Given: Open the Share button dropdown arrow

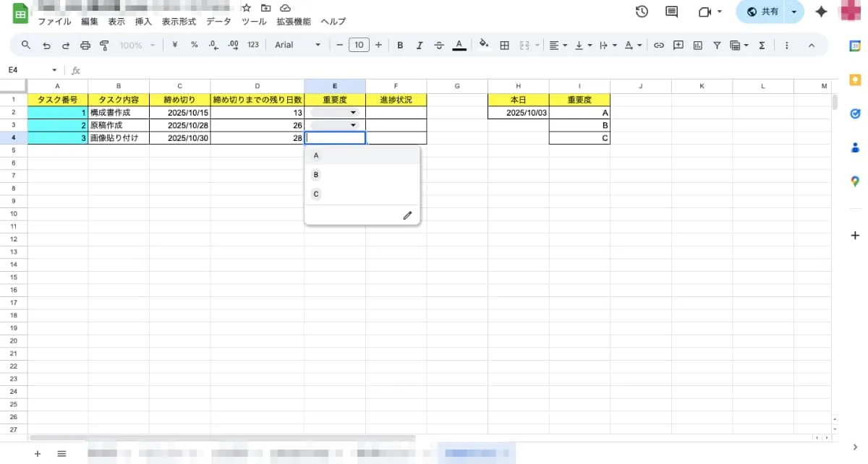Looking at the screenshot, I should 794,12.
